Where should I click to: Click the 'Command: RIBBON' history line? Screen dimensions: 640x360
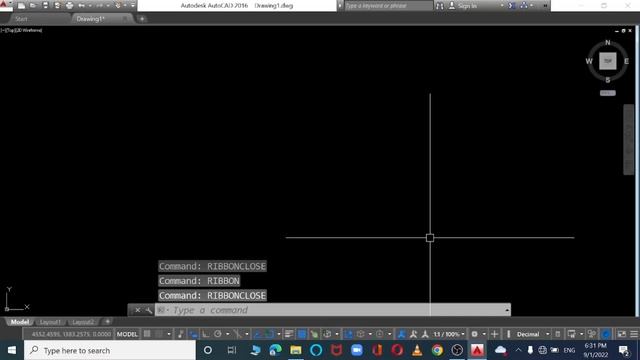click(199, 281)
